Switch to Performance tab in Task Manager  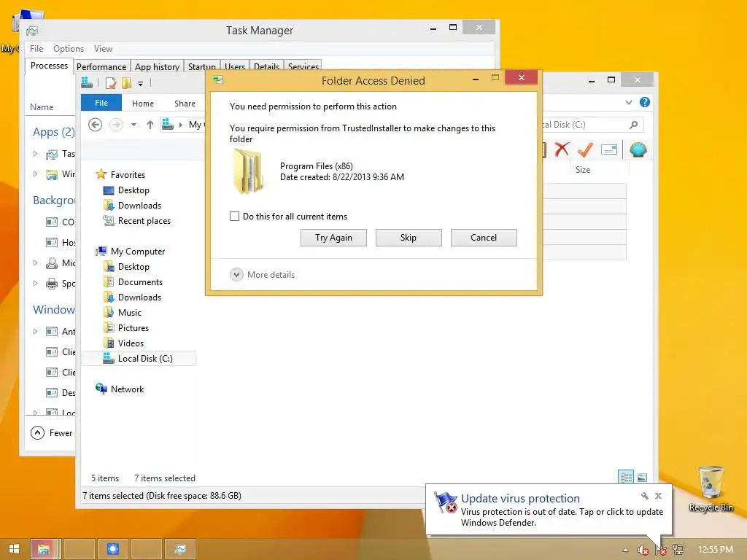pos(101,66)
